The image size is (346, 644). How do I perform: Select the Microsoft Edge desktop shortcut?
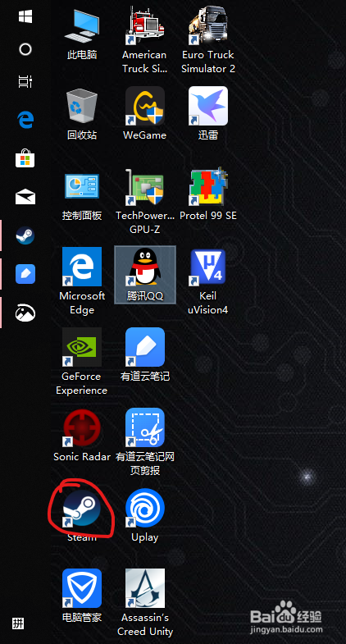tap(82, 281)
